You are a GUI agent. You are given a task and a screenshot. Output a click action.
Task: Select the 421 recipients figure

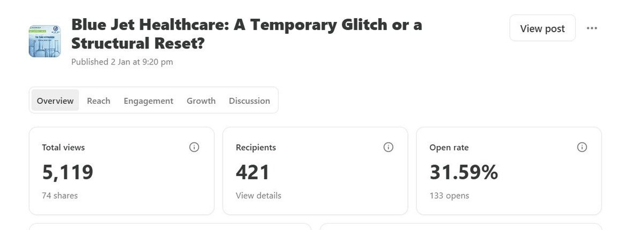(253, 172)
